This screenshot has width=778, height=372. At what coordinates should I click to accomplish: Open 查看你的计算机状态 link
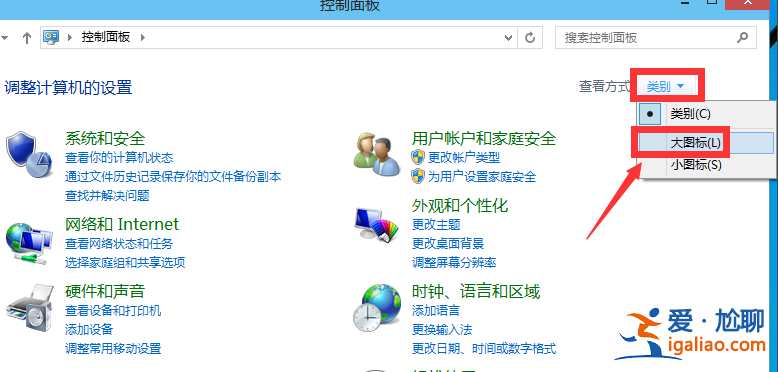point(119,158)
